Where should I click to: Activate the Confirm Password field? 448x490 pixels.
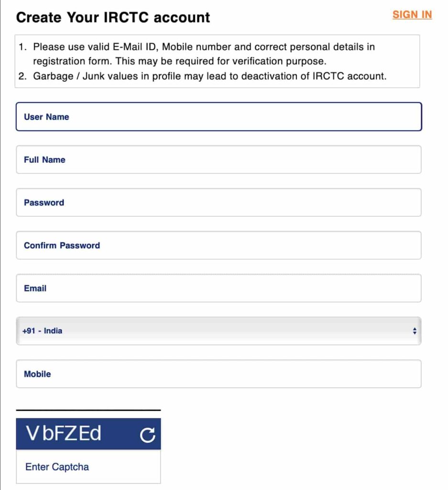(219, 245)
